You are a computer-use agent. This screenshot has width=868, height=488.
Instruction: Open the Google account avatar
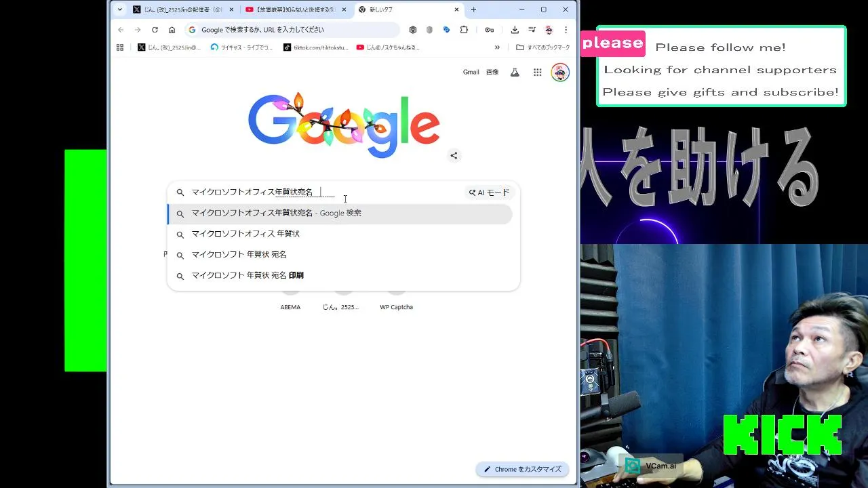[x=560, y=72]
